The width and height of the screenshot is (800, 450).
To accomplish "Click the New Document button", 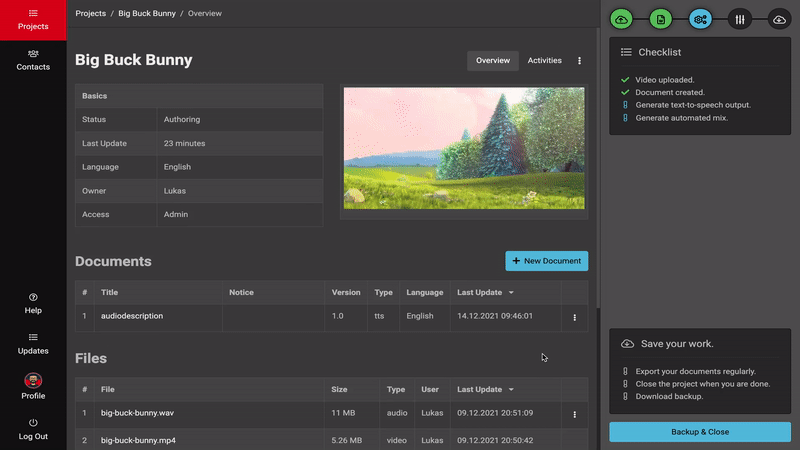I will tap(546, 261).
